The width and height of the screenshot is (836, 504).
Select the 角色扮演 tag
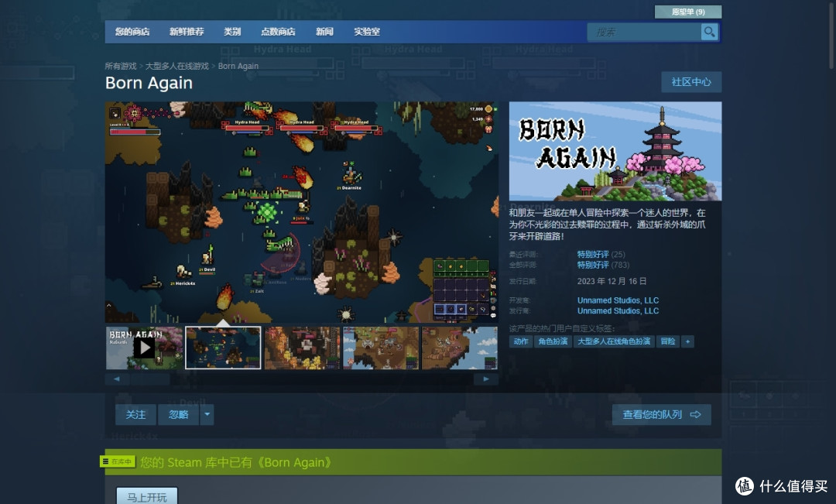[553, 341]
